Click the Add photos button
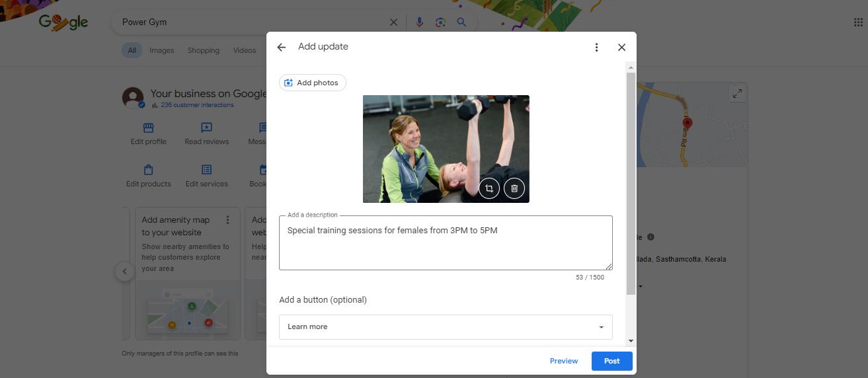 pos(312,83)
